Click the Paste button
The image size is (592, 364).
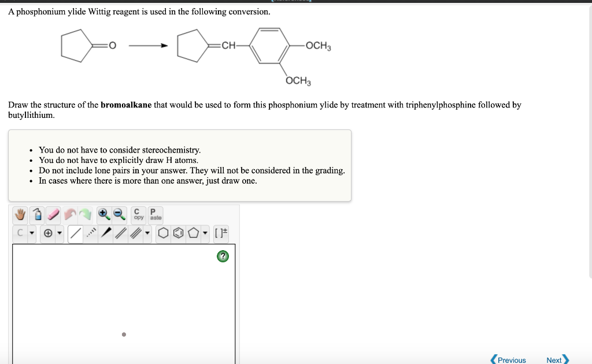coord(155,214)
